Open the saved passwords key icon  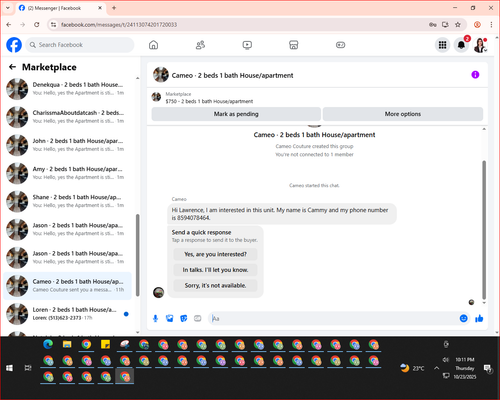pyautogui.click(x=433, y=25)
